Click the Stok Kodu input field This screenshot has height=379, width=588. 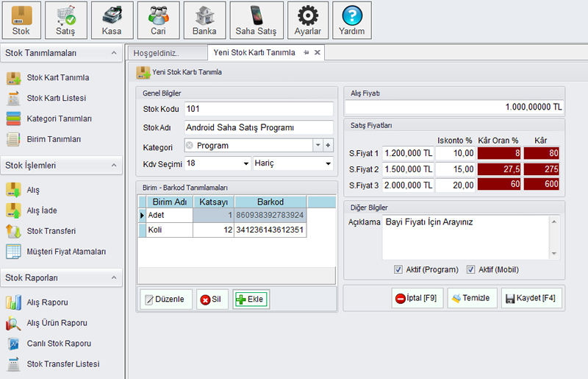coord(259,109)
